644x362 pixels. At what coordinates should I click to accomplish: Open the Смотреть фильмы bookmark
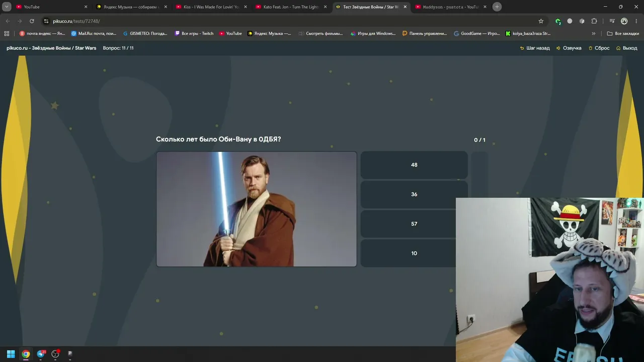pos(320,34)
